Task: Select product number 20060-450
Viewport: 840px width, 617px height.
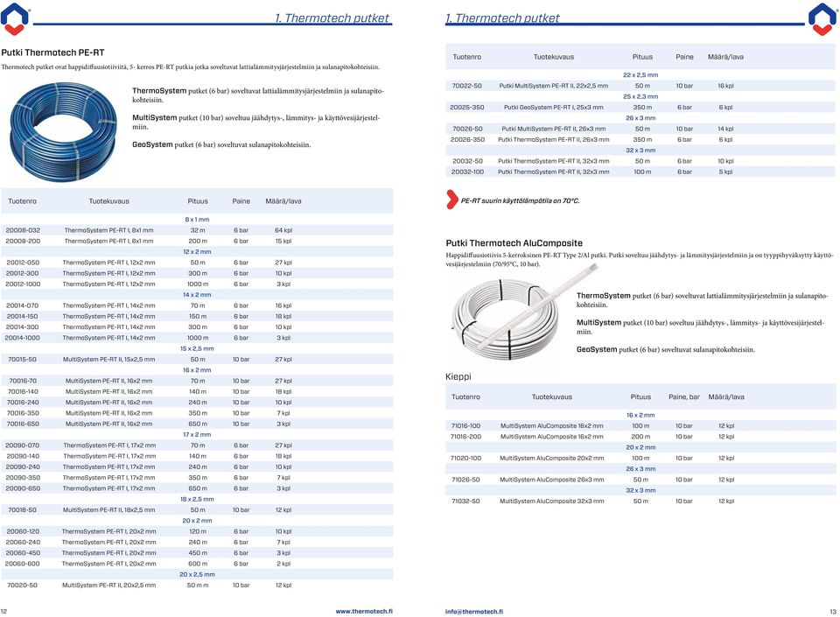Action: coord(23,553)
